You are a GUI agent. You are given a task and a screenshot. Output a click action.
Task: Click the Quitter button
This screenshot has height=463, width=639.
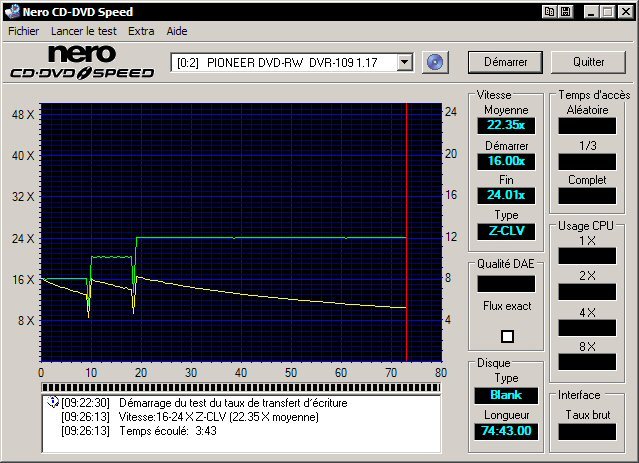click(x=588, y=62)
